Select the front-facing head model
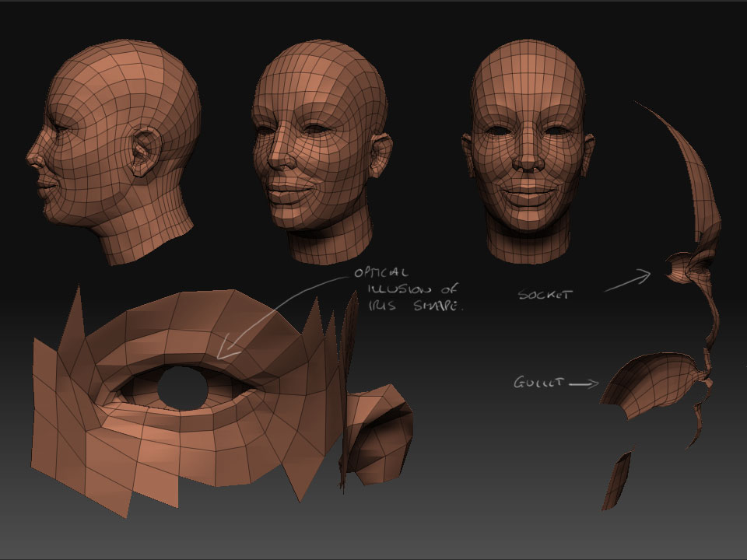Image resolution: width=747 pixels, height=560 pixels. [x=528, y=152]
